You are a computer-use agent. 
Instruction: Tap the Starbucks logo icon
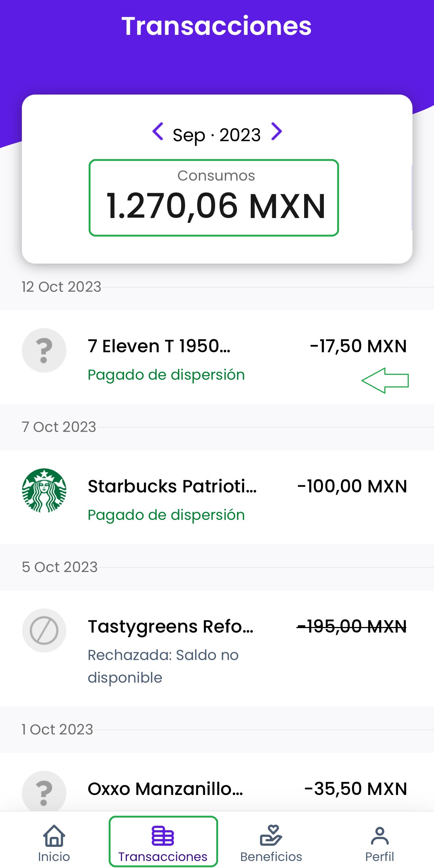pyautogui.click(x=44, y=491)
